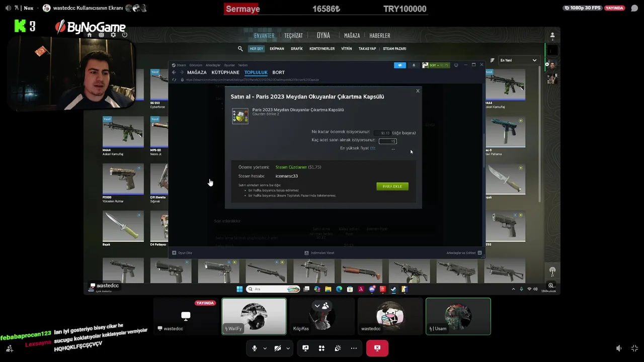Exit full screen view icon
Screen dimensions: 644x362
click(634, 348)
